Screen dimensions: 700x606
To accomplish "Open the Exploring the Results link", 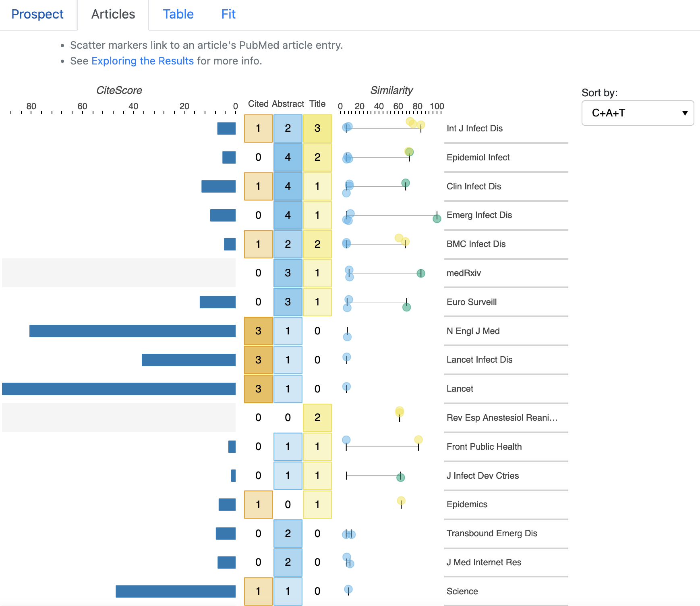I will pos(143,61).
